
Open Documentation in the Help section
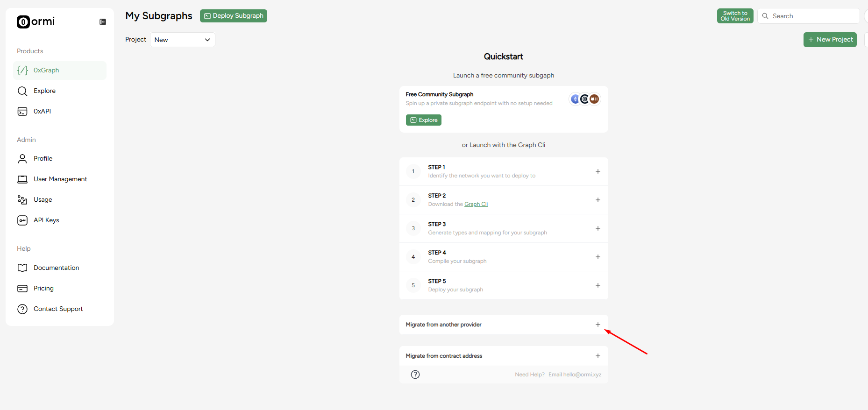[x=60, y=268]
